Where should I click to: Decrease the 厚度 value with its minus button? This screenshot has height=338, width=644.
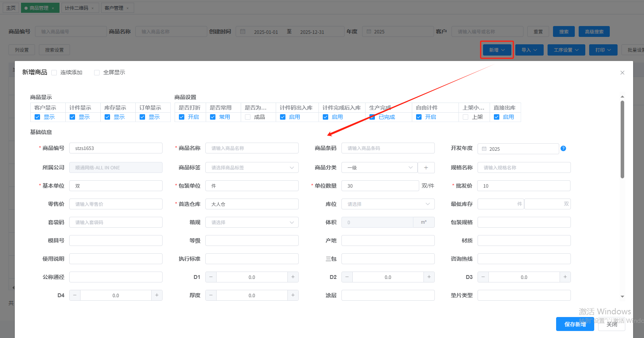point(211,295)
